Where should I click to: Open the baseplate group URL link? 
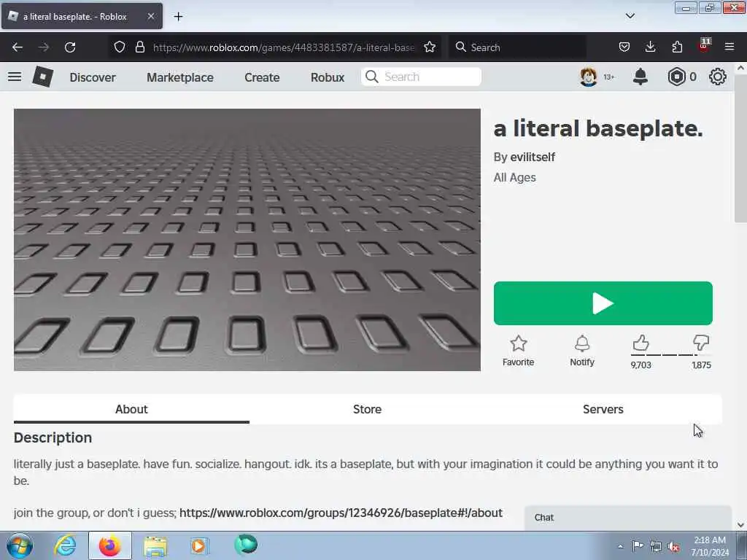tap(341, 513)
